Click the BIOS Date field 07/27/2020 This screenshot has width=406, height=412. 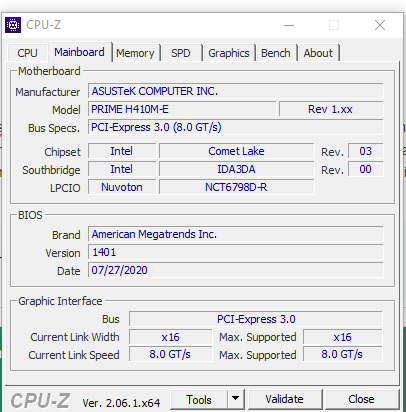click(236, 270)
